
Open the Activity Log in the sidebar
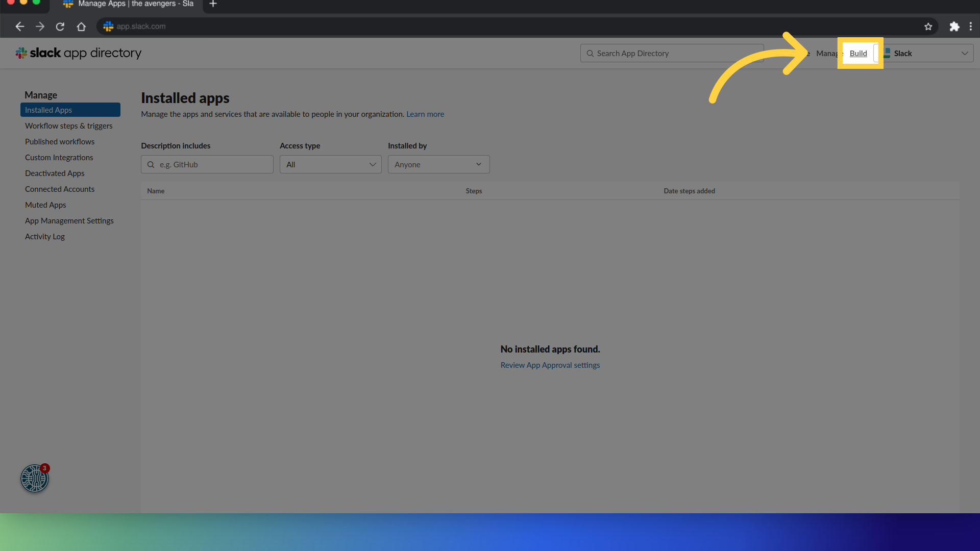45,236
